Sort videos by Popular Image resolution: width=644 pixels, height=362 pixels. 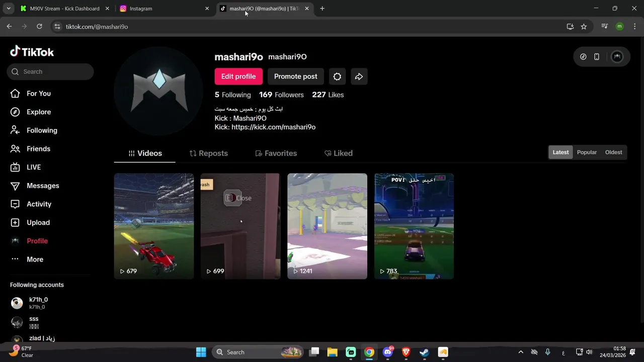(587, 152)
